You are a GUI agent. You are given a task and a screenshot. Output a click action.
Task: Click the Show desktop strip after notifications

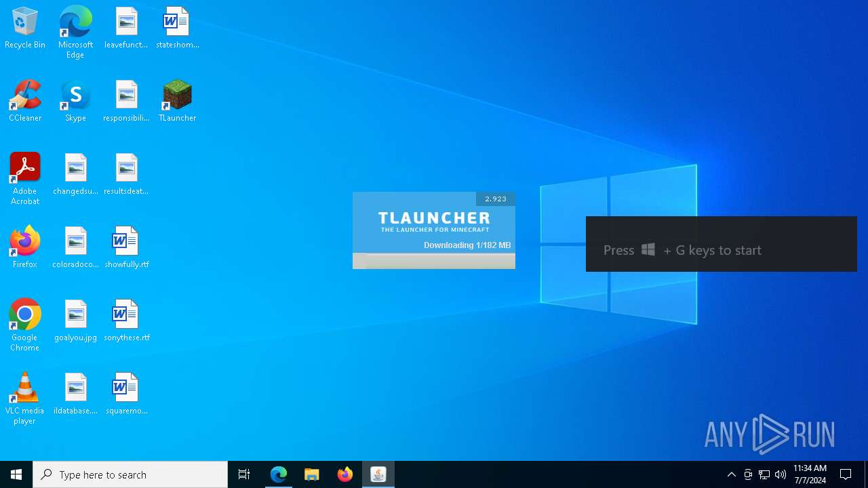click(x=866, y=474)
